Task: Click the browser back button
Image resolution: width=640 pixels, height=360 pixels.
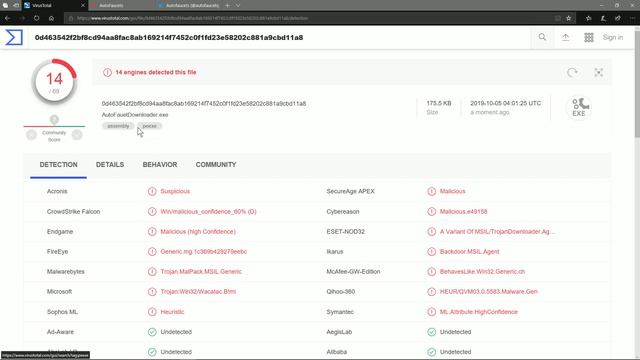Action: (8, 18)
